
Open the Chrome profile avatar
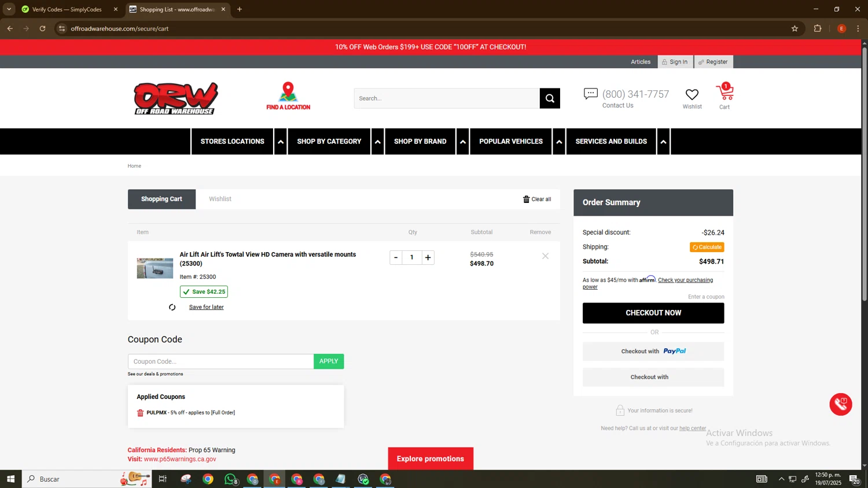click(x=841, y=28)
